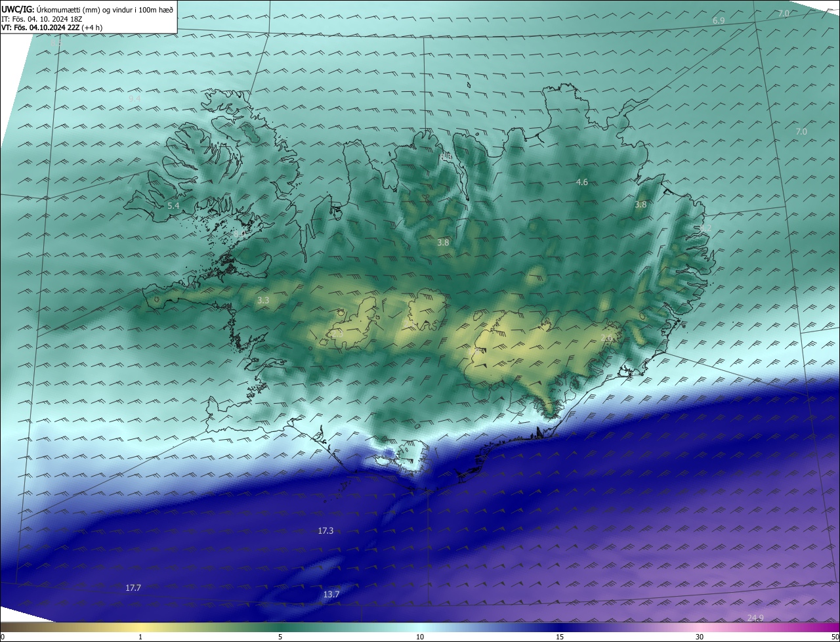The image size is (840, 642).
Task: Click the 6.9 value label on the map
Action: tap(719, 21)
